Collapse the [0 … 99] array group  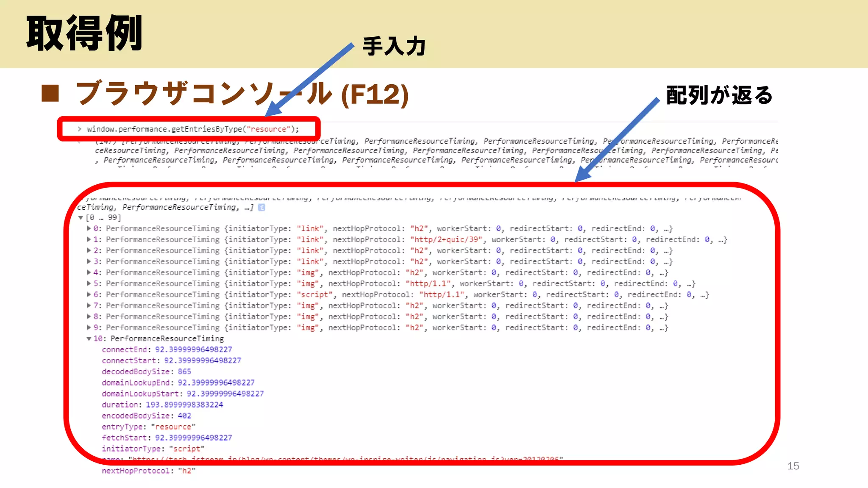click(81, 218)
